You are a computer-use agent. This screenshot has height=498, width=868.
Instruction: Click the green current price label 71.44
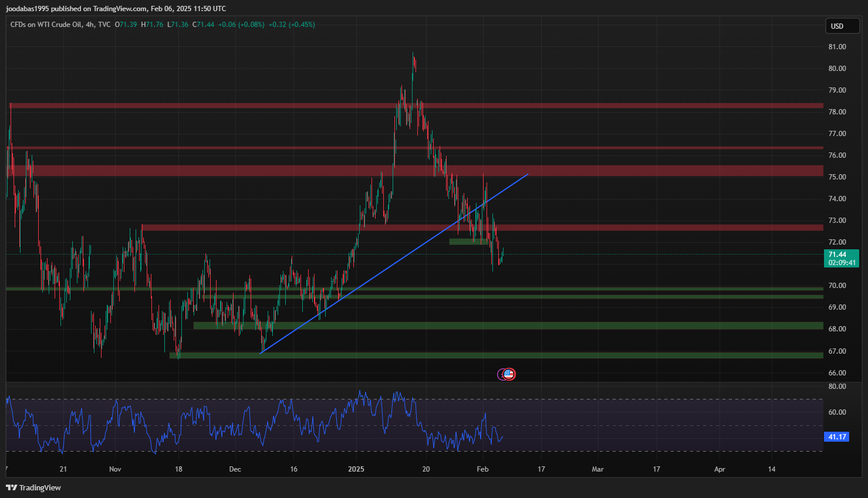pos(837,255)
